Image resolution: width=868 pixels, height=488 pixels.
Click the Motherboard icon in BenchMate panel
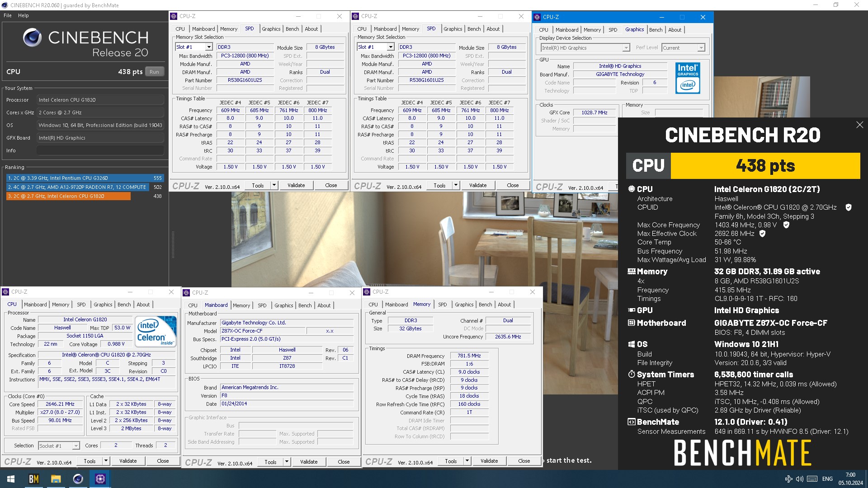click(x=632, y=323)
